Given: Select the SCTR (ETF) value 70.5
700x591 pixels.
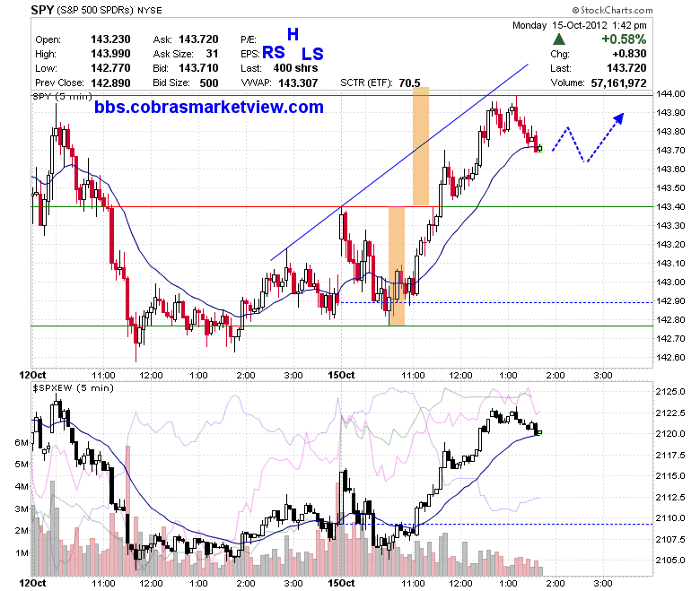Looking at the screenshot, I should [x=409, y=83].
